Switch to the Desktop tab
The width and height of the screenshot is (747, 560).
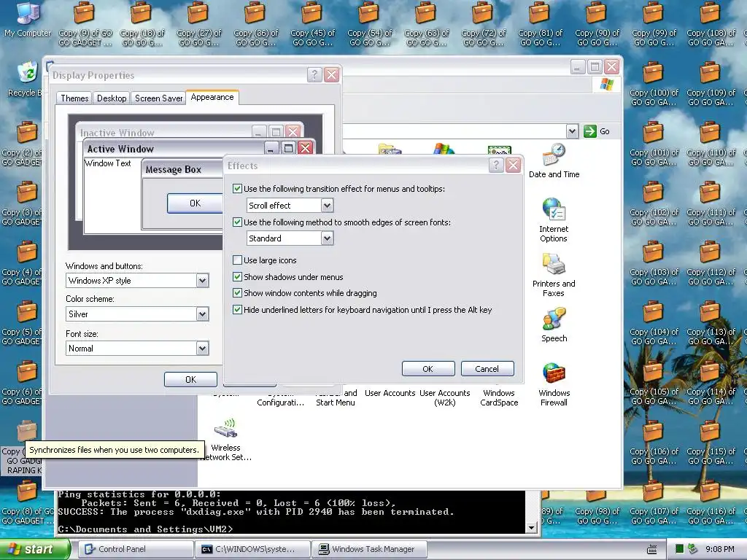pyautogui.click(x=112, y=98)
